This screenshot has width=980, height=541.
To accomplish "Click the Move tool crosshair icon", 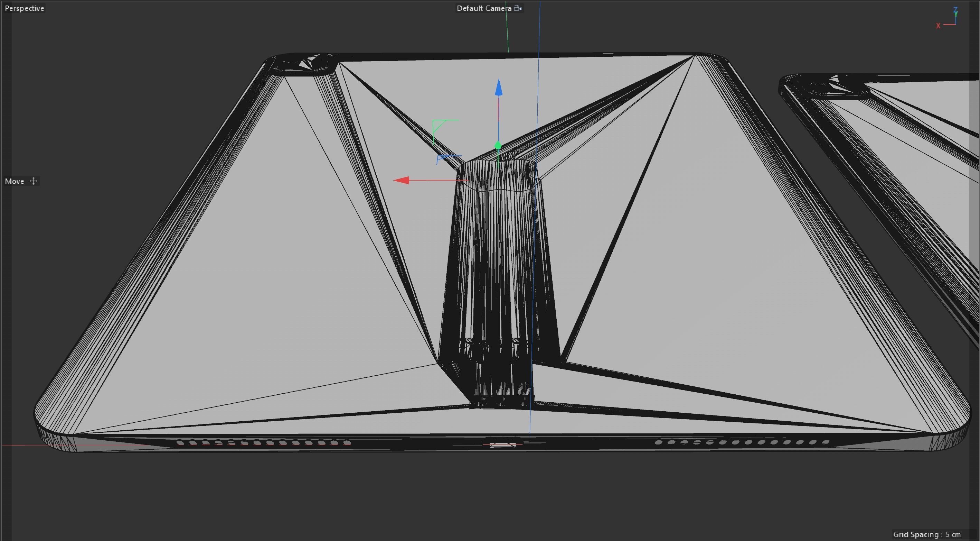I will pos(34,181).
